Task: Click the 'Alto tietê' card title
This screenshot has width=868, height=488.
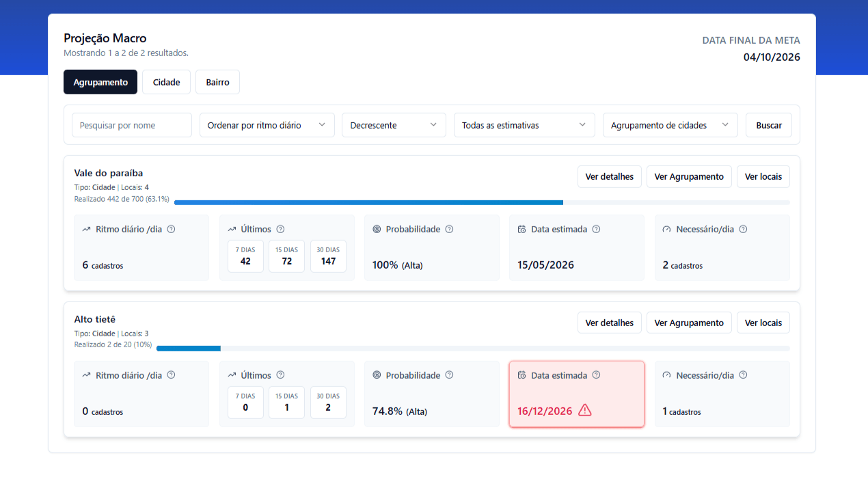Action: 95,319
